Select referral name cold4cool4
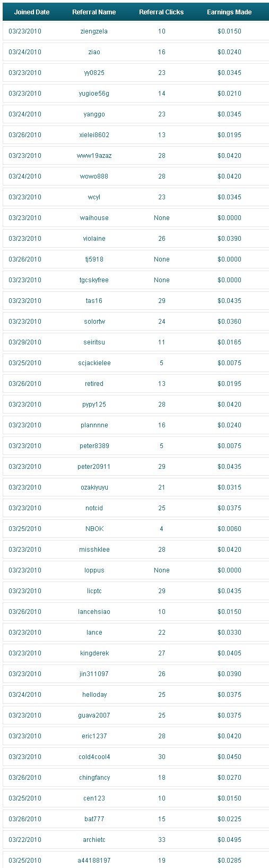Screen dimensions: 269x868 click(x=94, y=757)
